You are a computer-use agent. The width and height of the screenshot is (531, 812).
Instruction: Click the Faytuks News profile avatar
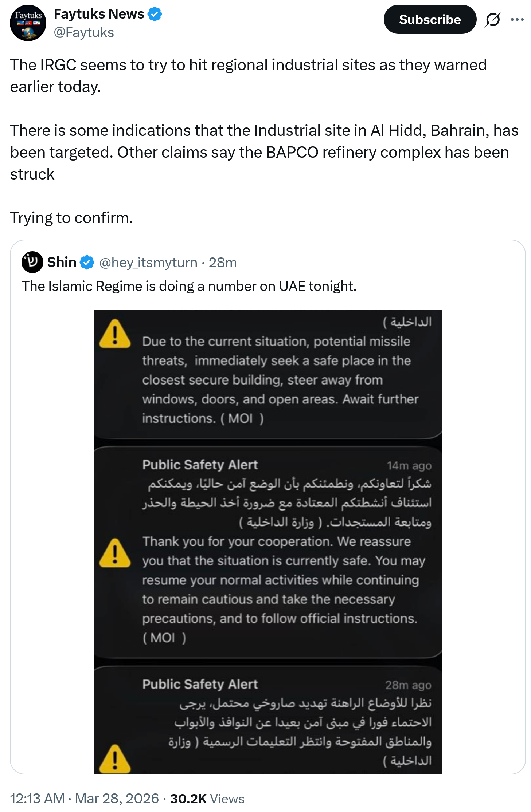(x=28, y=23)
